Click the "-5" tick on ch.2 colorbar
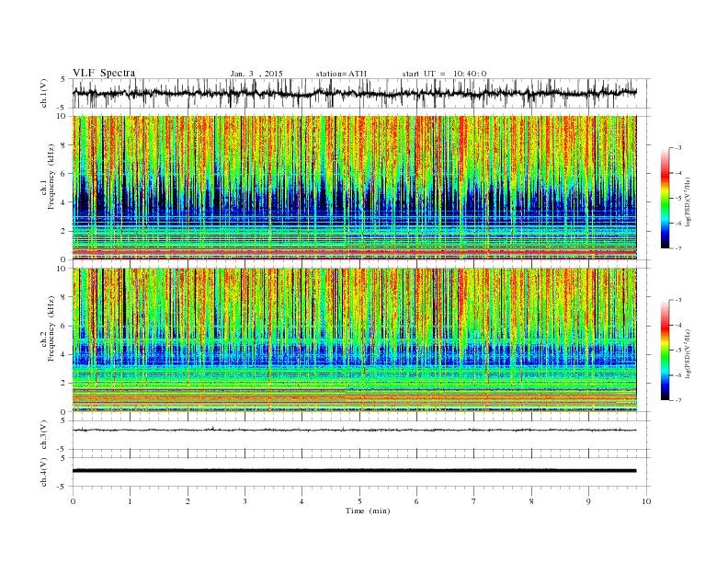The image size is (728, 563). [x=677, y=350]
